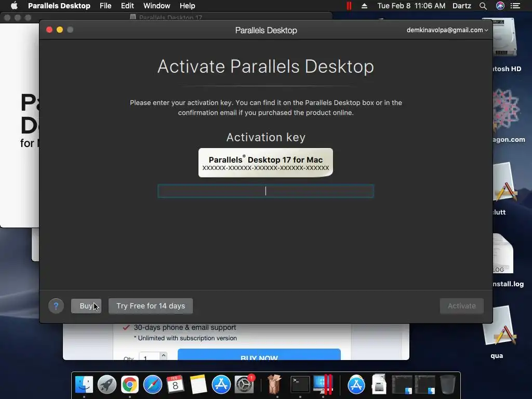532x399 pixels.
Task: Open the Edit menu
Action: point(127,6)
